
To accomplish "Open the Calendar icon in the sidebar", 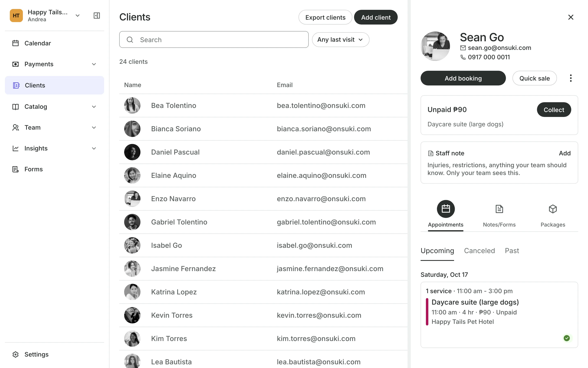I will [x=16, y=43].
